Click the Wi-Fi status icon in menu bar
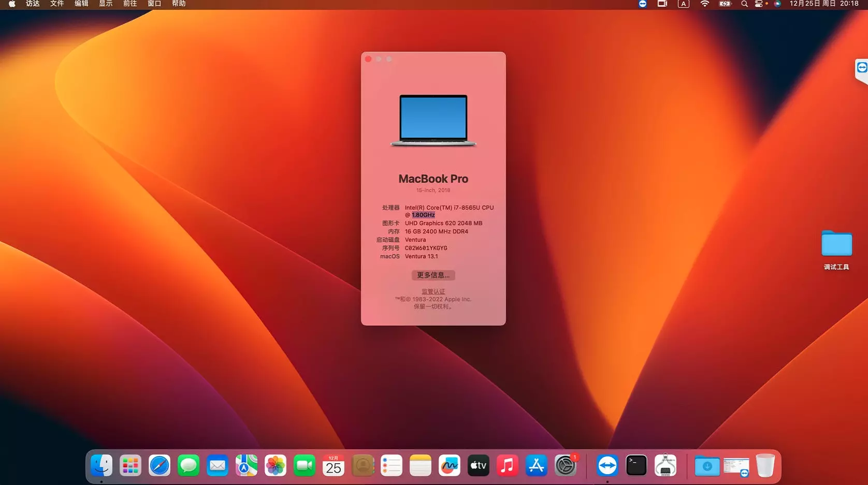This screenshot has width=868, height=485. point(704,4)
